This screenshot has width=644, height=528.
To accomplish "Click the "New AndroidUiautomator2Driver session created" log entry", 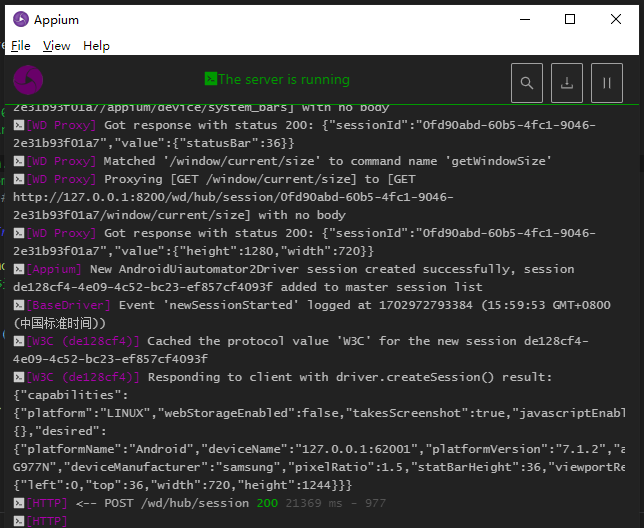I will coord(330,269).
